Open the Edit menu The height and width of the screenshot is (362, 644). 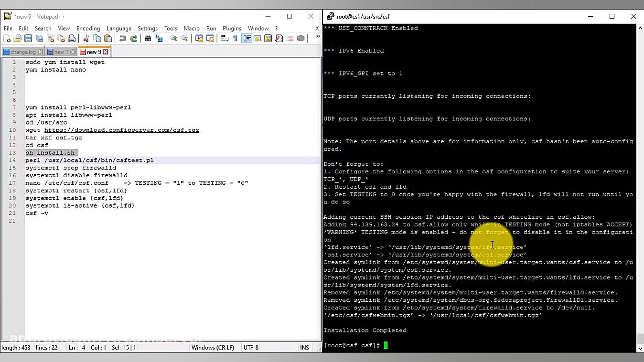23,29
